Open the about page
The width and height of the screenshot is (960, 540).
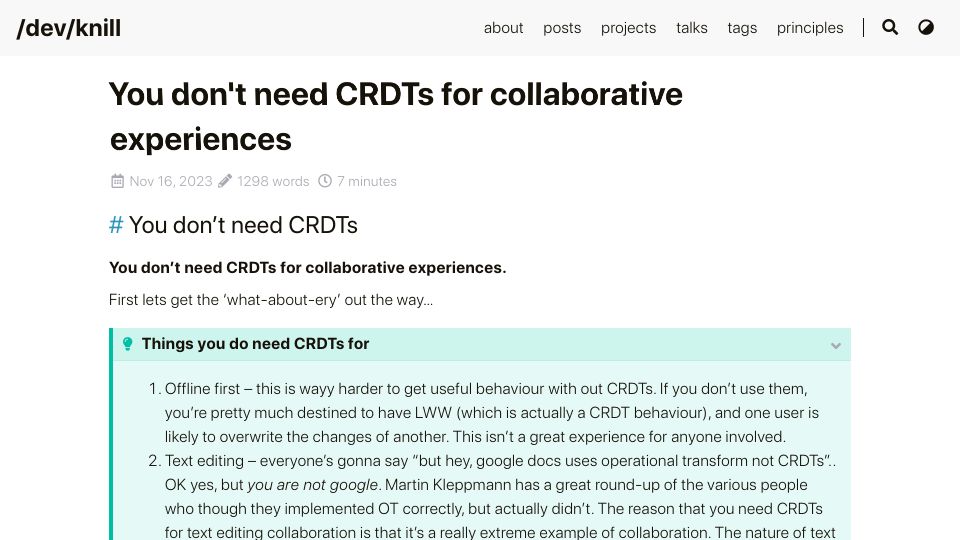point(503,28)
